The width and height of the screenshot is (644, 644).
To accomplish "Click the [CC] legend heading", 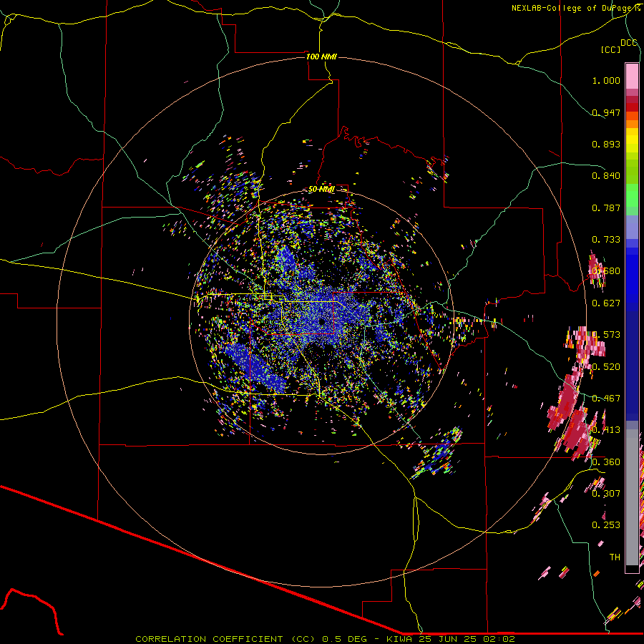I will coord(610,49).
